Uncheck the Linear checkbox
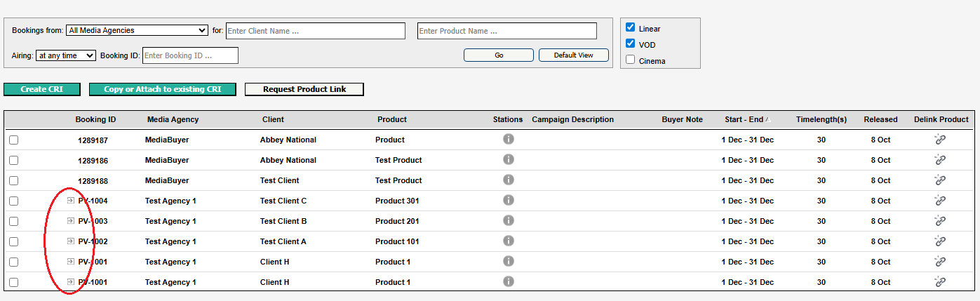Viewport: 980px width, 301px height. 630,28
